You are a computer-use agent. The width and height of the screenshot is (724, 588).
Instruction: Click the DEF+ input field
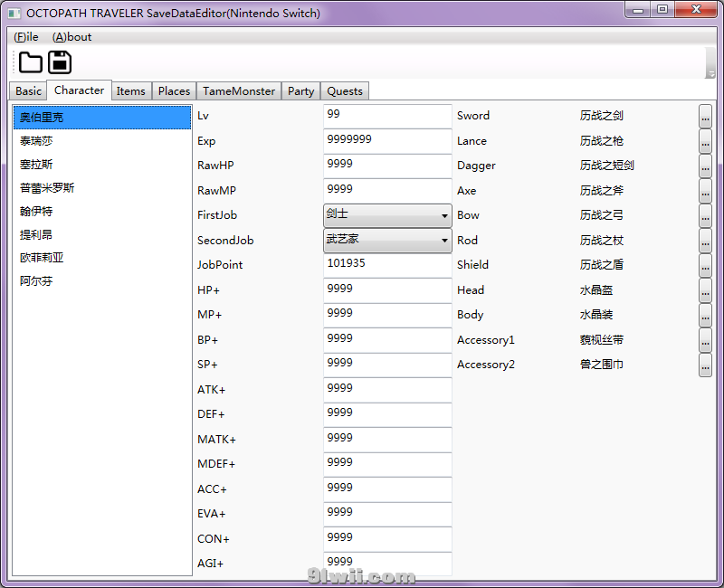click(387, 415)
